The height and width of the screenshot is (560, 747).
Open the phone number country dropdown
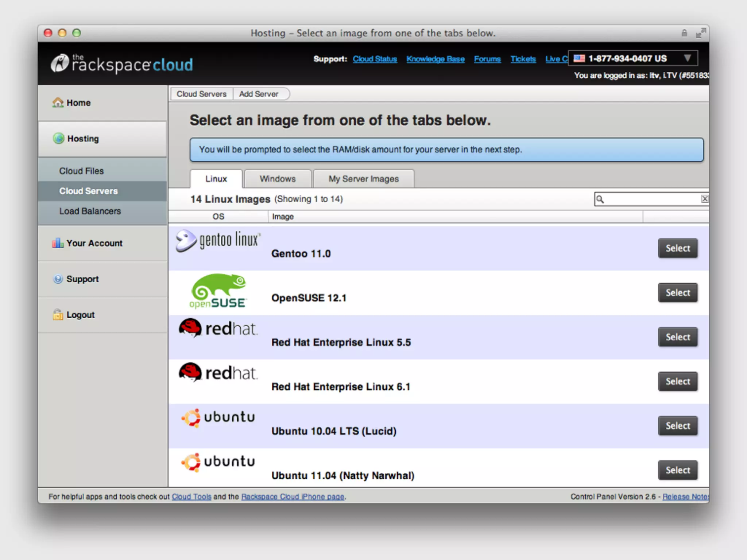tap(687, 58)
